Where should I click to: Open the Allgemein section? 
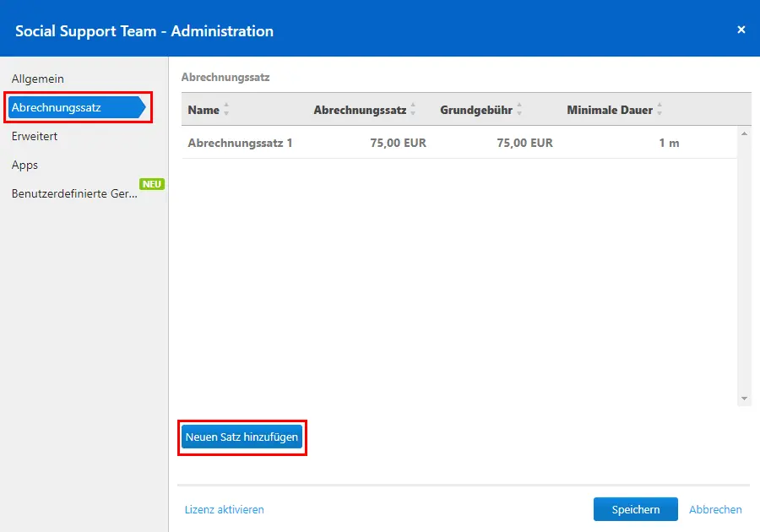click(x=38, y=79)
